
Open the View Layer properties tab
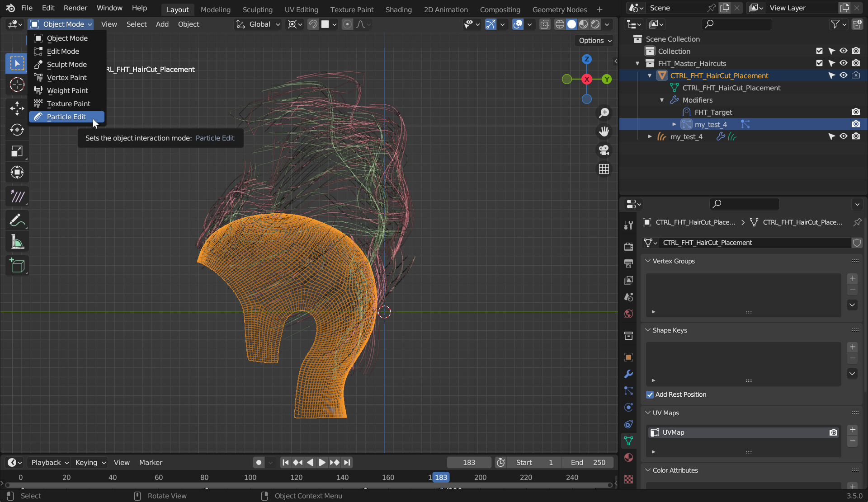(x=628, y=280)
